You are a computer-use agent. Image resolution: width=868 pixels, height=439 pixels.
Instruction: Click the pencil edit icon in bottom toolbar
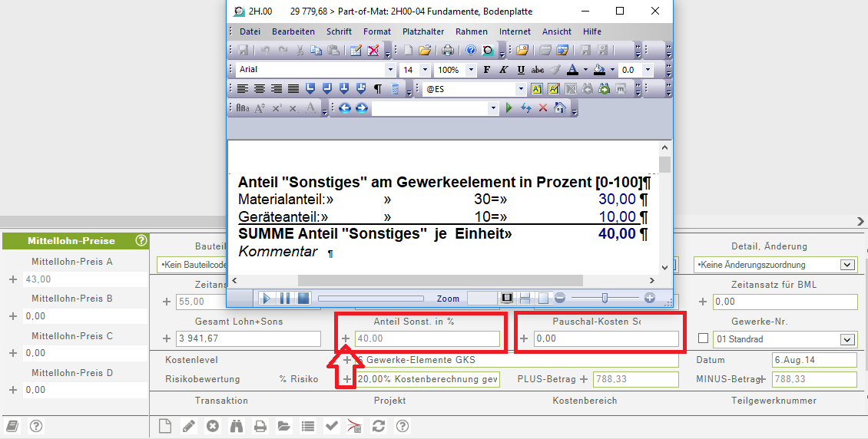tap(188, 426)
